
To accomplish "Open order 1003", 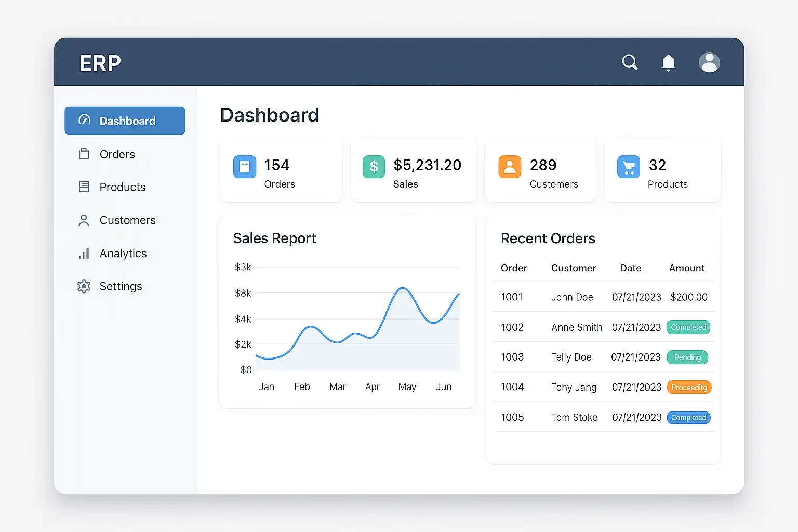I will coord(512,357).
